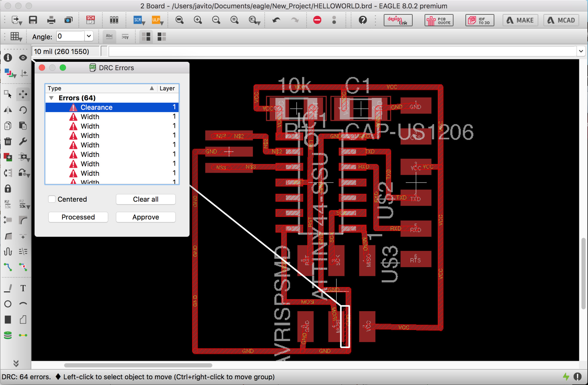The height and width of the screenshot is (385, 588).
Task: Collapse the Errors (64) tree node
Action: coord(51,98)
